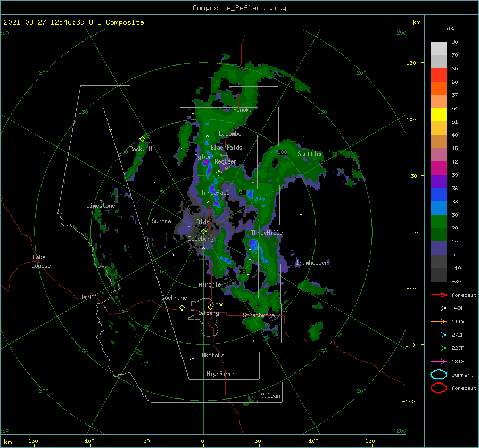Click the RockyMH label

click(141, 149)
